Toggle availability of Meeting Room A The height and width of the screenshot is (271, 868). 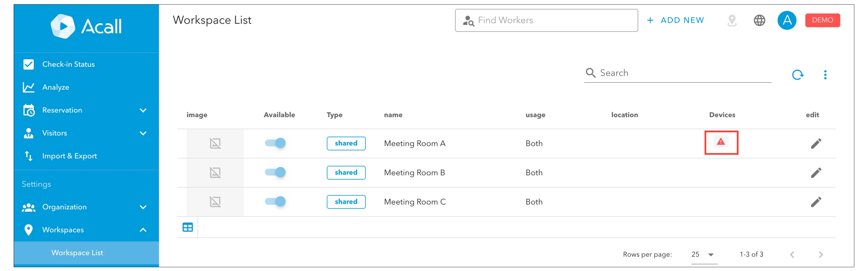pyautogui.click(x=275, y=143)
